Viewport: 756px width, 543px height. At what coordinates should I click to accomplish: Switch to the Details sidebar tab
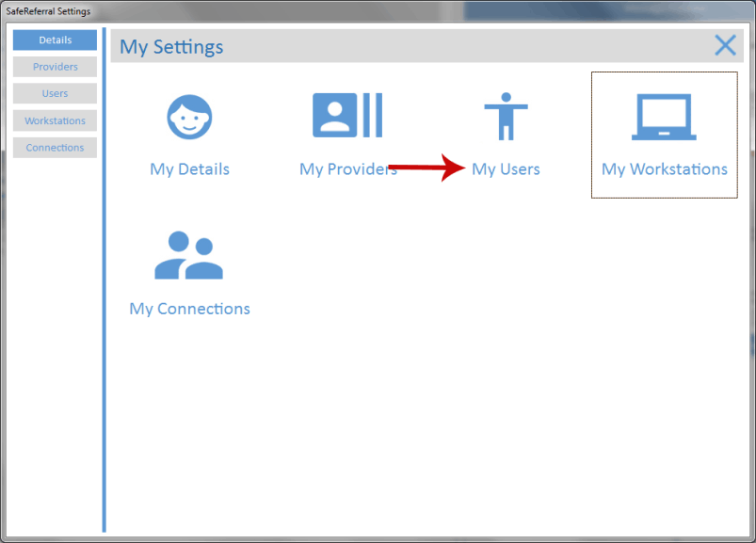pyautogui.click(x=55, y=40)
